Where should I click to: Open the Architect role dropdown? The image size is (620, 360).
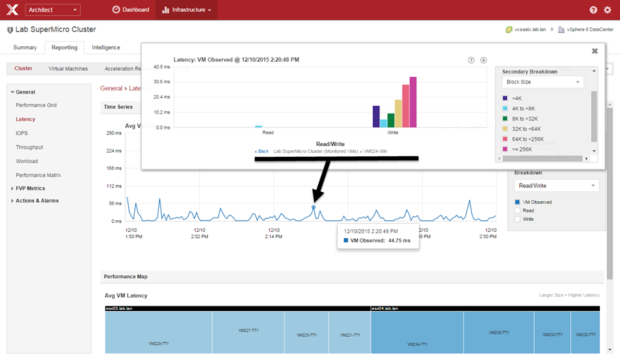53,10
